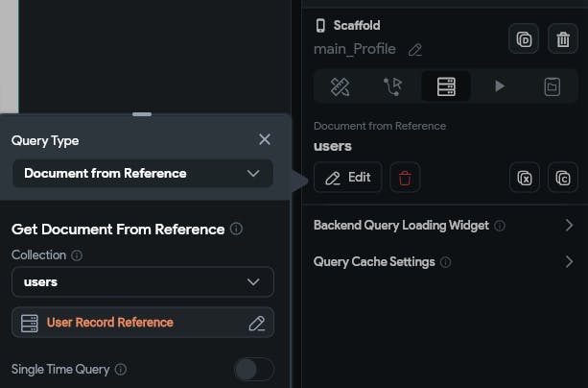Viewport: 588px width, 388px height.
Task: Switch to the Actions flow tab
Action: click(393, 86)
